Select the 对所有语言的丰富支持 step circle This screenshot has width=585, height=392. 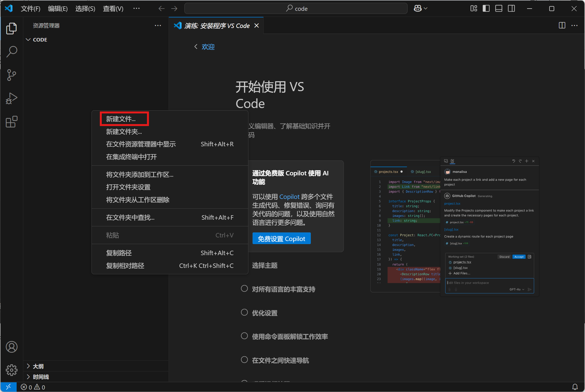[x=244, y=289]
